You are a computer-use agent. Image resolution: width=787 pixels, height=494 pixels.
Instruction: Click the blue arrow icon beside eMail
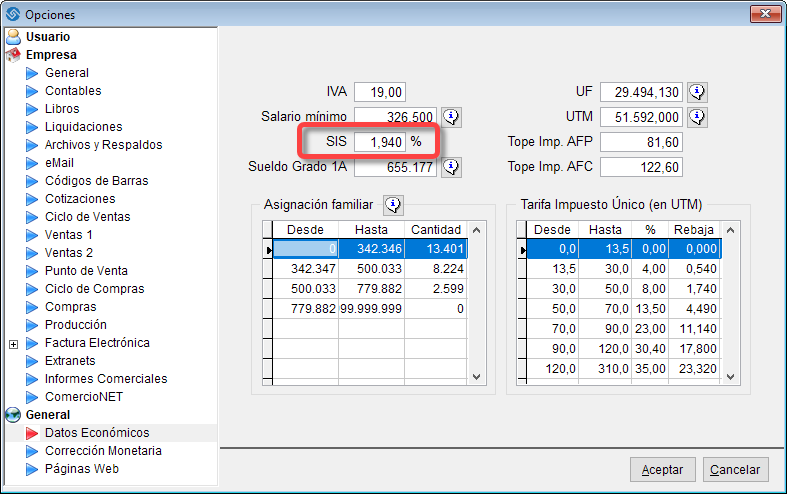(32, 163)
